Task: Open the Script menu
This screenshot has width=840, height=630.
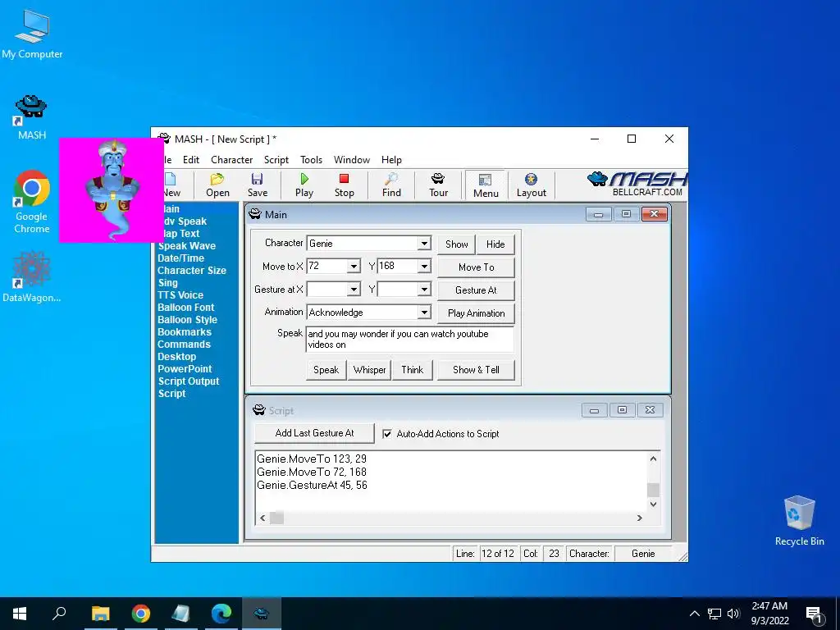Action: tap(276, 160)
